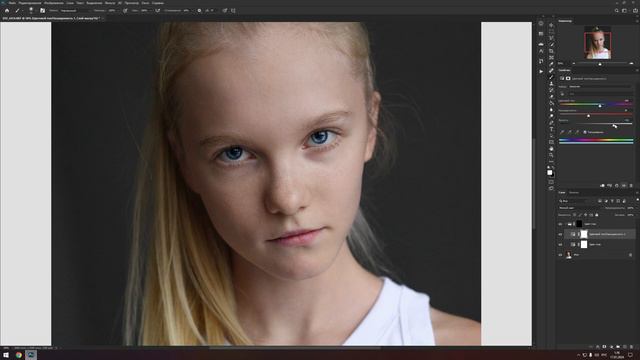This screenshot has height=360, width=640.
Task: Toggle pressure for opacity in options bar
Action: tap(125, 11)
